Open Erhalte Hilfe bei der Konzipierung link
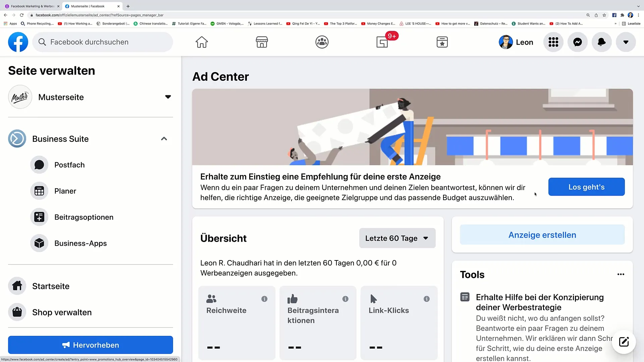The width and height of the screenshot is (644, 362). click(x=540, y=302)
